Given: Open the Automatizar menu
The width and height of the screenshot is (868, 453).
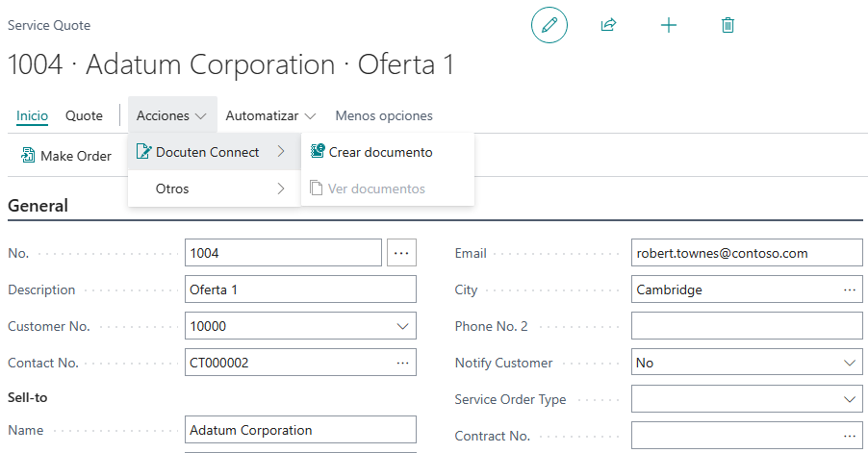Looking at the screenshot, I should (x=270, y=115).
